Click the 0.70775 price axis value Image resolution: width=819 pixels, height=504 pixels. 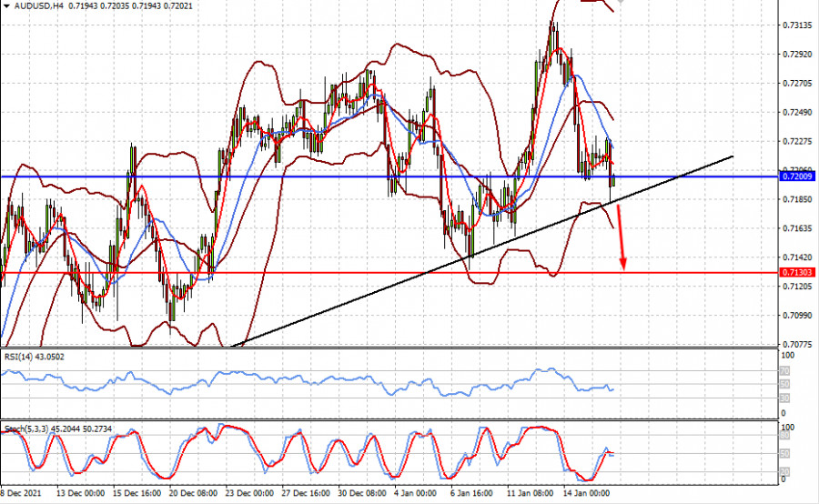pos(797,344)
